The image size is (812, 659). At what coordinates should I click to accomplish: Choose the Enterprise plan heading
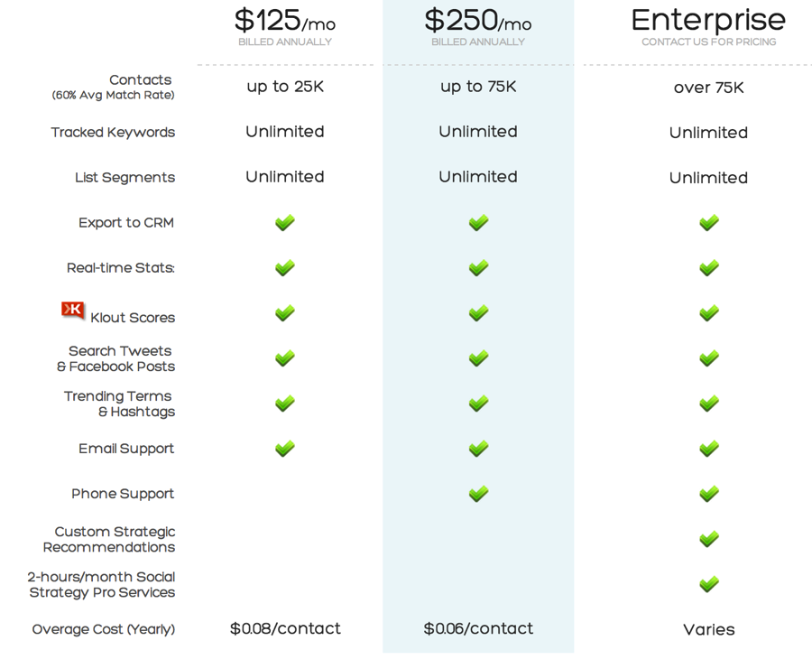click(x=708, y=21)
